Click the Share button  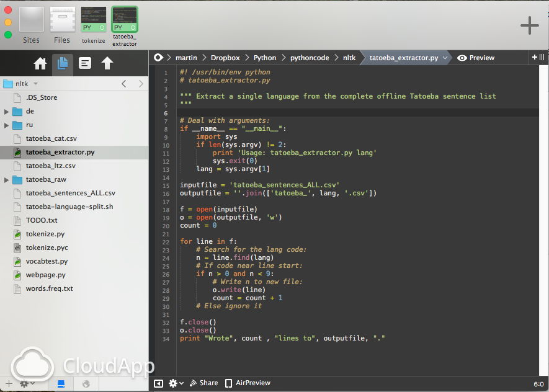click(203, 383)
